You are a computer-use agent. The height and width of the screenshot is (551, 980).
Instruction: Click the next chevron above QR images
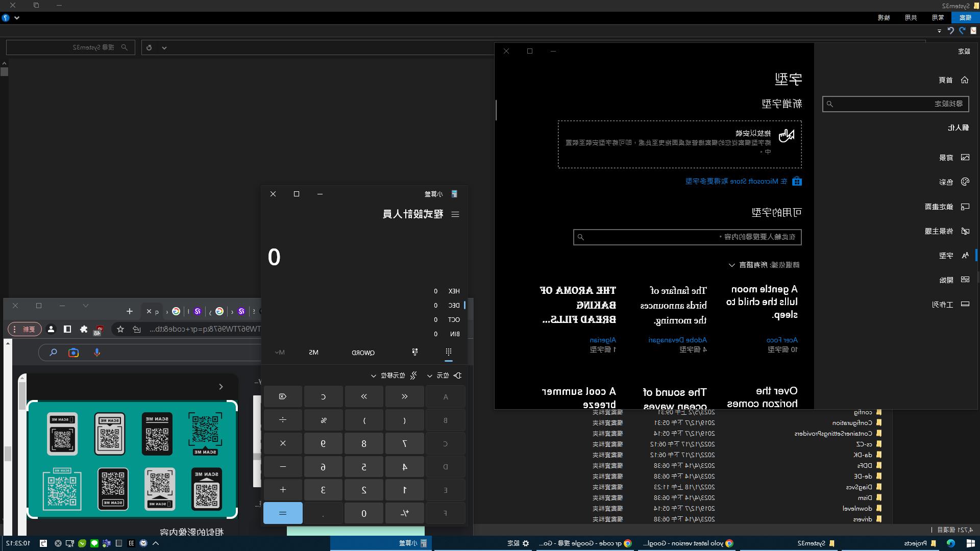(220, 387)
